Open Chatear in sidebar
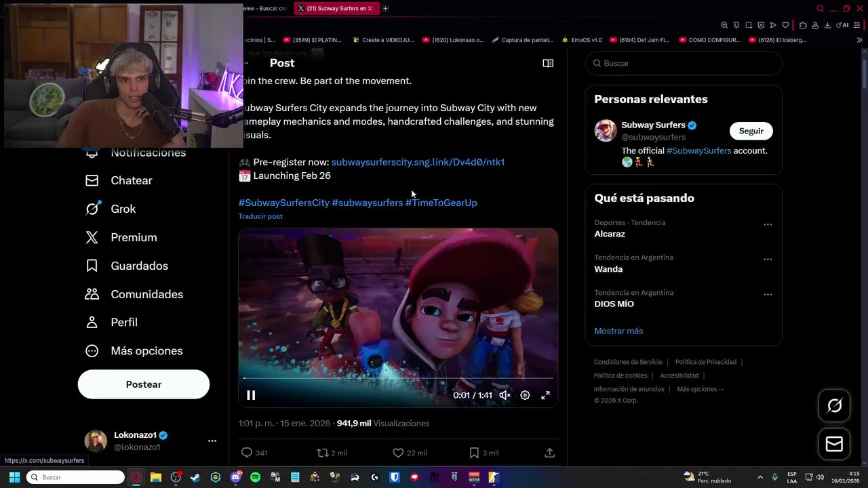The height and width of the screenshot is (488, 868). [x=119, y=180]
